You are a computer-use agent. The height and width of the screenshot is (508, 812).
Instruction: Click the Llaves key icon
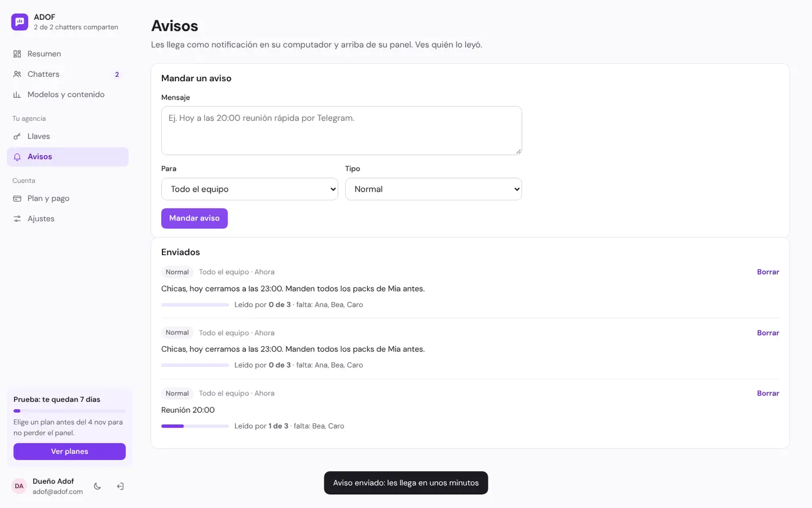tap(17, 136)
